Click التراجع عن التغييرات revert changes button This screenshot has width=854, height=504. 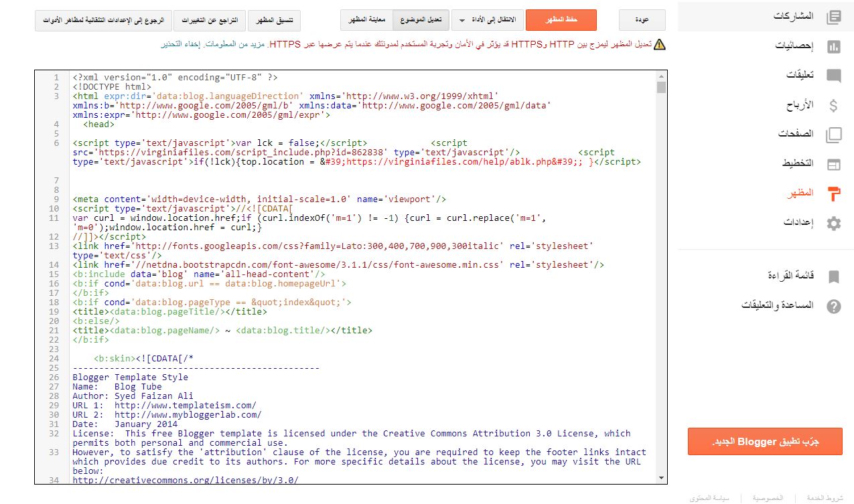(x=210, y=20)
